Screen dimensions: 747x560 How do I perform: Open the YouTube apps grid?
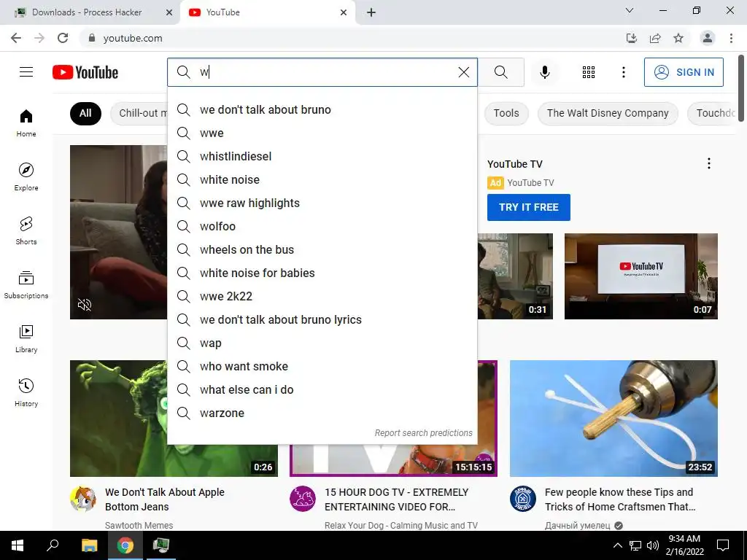coord(589,72)
